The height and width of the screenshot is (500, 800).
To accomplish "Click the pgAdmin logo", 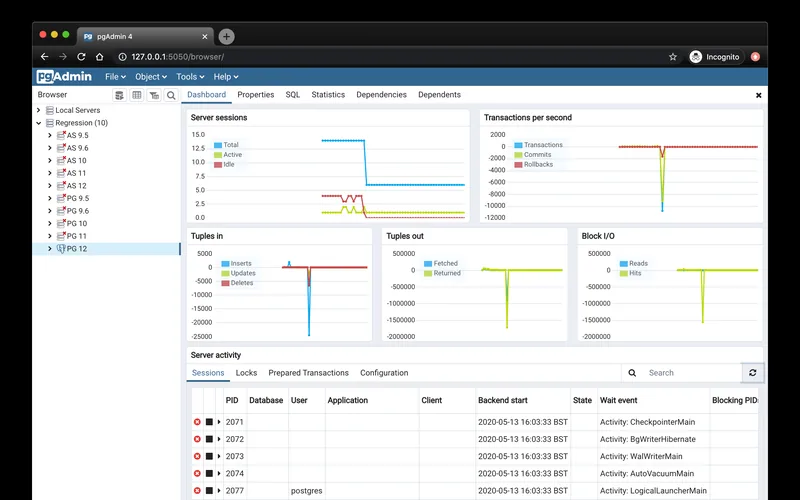I will [x=64, y=77].
